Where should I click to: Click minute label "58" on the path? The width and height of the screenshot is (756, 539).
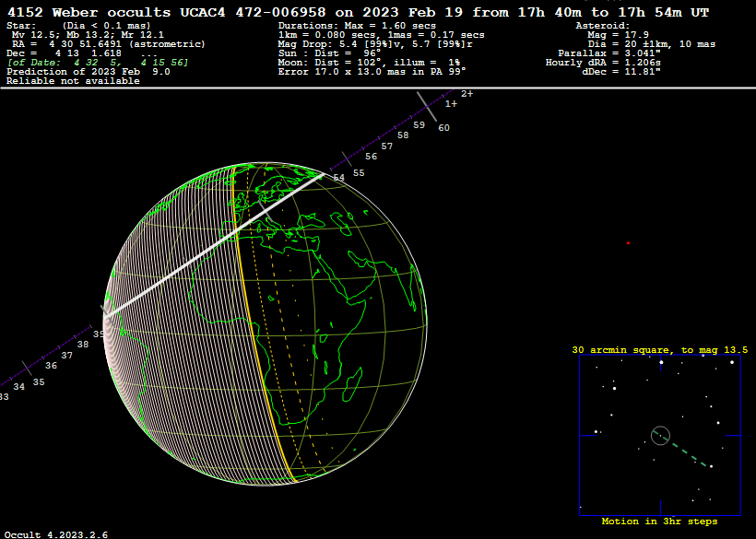403,135
